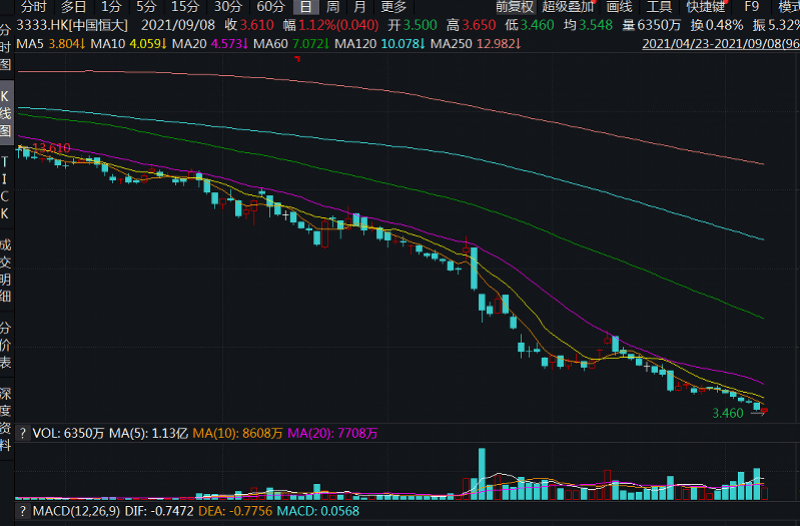Switch to 月 monthly chart
Image resolution: width=800 pixels, height=526 pixels.
point(359,6)
